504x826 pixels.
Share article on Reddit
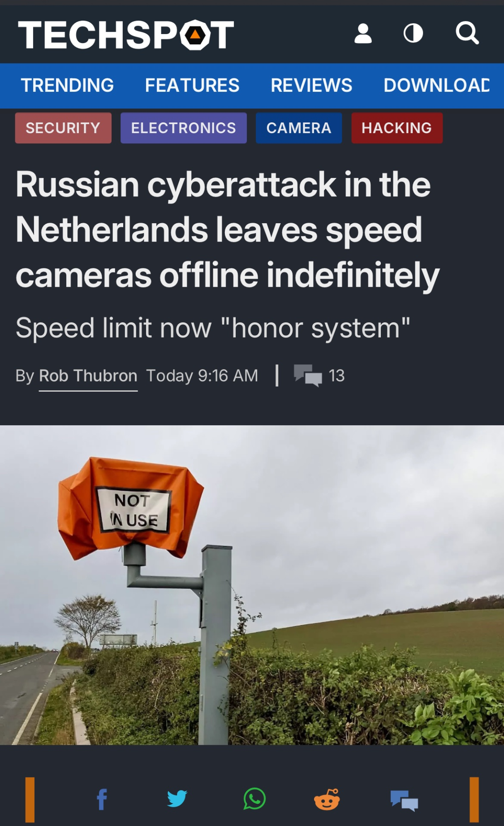(327, 799)
